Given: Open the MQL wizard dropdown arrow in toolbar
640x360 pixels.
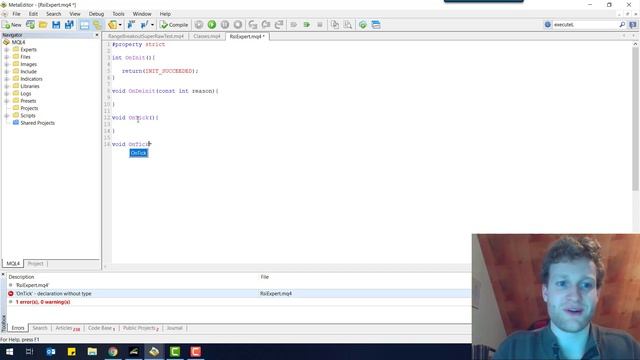Looking at the screenshot, I should [x=120, y=25].
